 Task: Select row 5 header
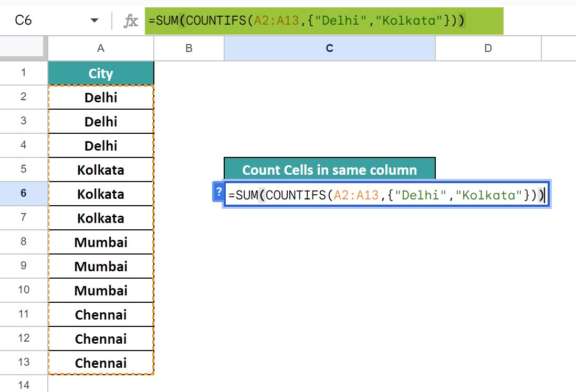click(x=24, y=169)
